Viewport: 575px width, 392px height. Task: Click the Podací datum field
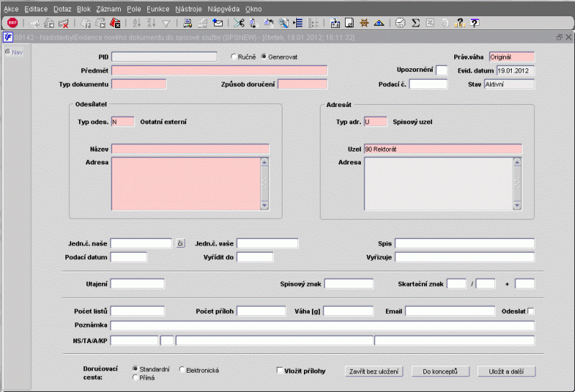click(129, 257)
